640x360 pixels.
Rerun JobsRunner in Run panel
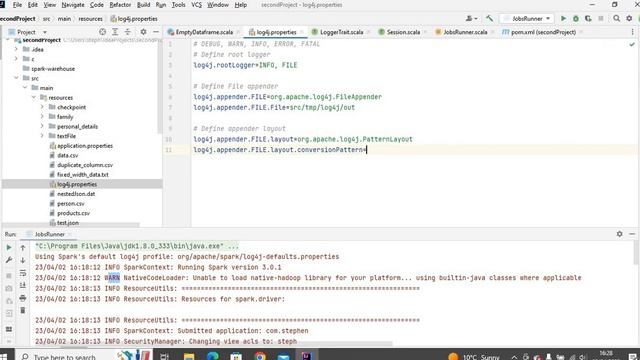9,247
